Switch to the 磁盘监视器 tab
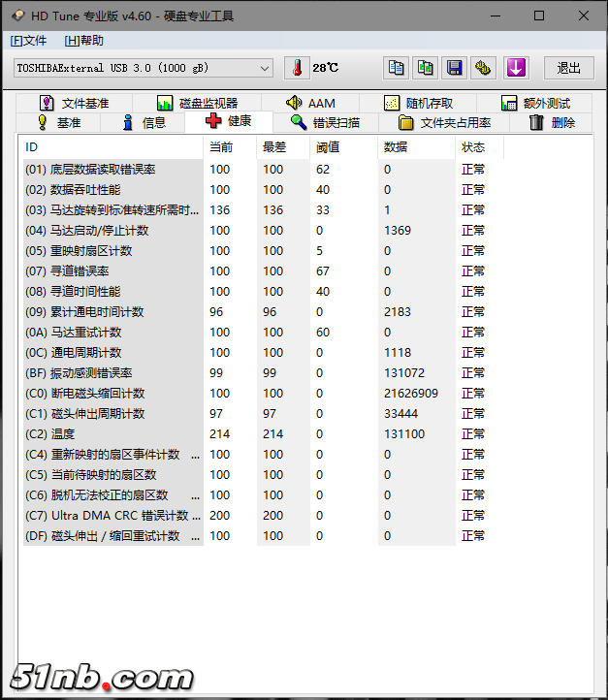This screenshot has height=700, width=608. click(x=198, y=103)
